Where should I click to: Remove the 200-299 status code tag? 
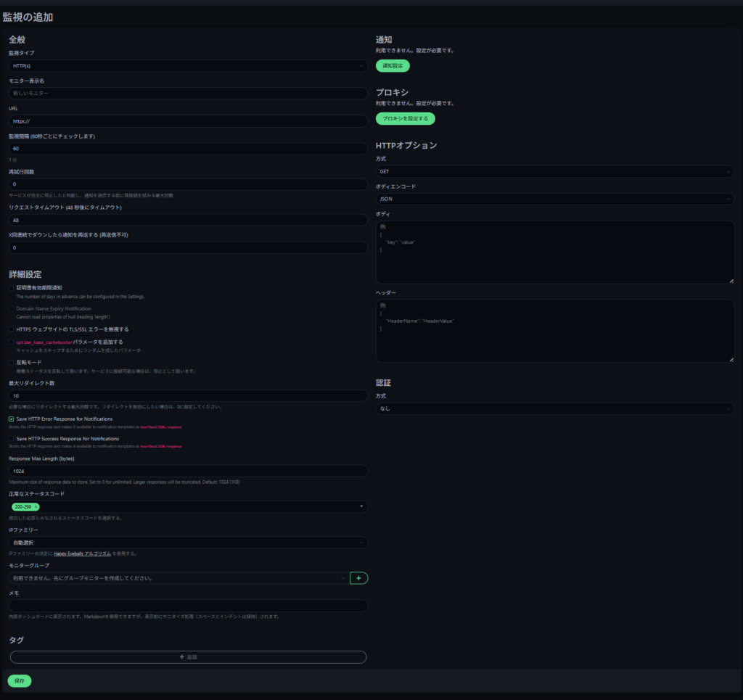(36, 507)
